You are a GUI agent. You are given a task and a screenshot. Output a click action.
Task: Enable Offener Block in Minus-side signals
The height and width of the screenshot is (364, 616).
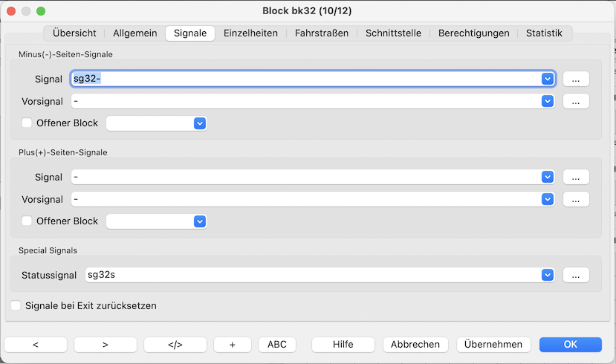click(27, 123)
